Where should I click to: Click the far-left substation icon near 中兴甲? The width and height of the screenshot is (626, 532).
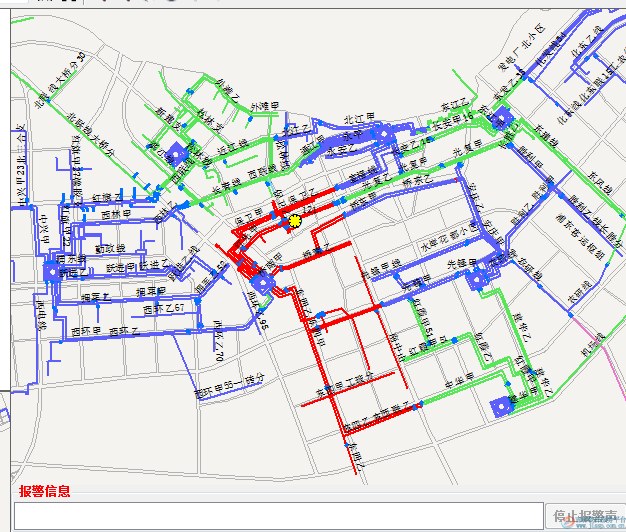point(51,270)
